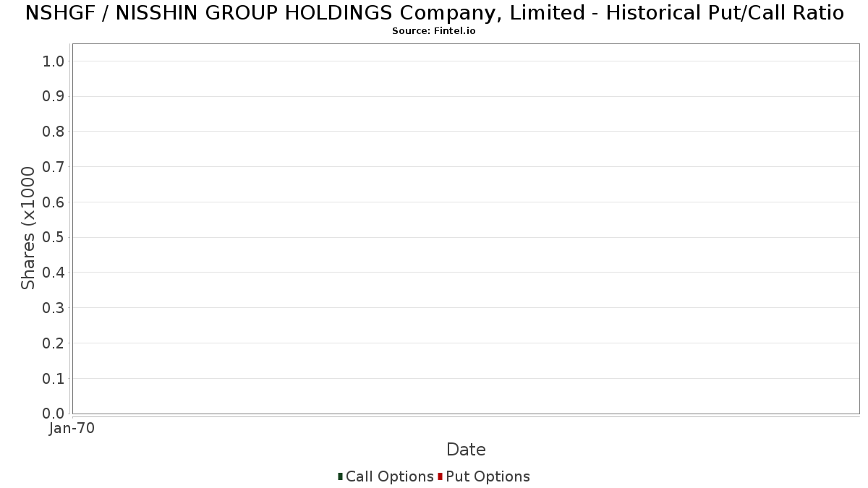Click the 0.1 y-axis tick label

point(54,379)
